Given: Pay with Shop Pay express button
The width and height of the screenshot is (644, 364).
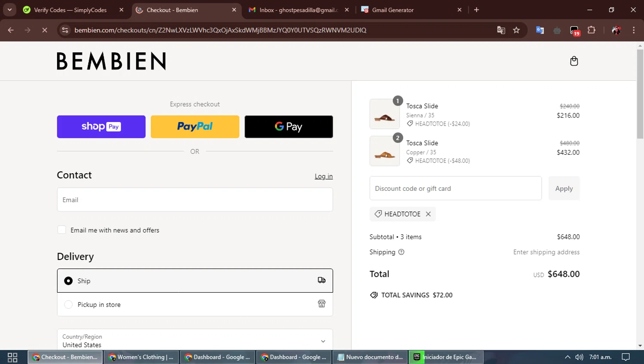Looking at the screenshot, I should click(101, 126).
